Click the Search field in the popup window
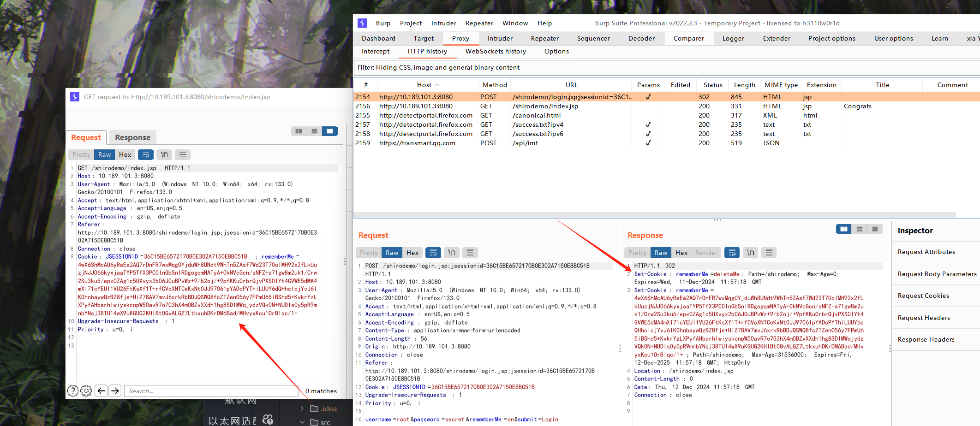Viewport: 980px width, 426px height. pos(211,391)
